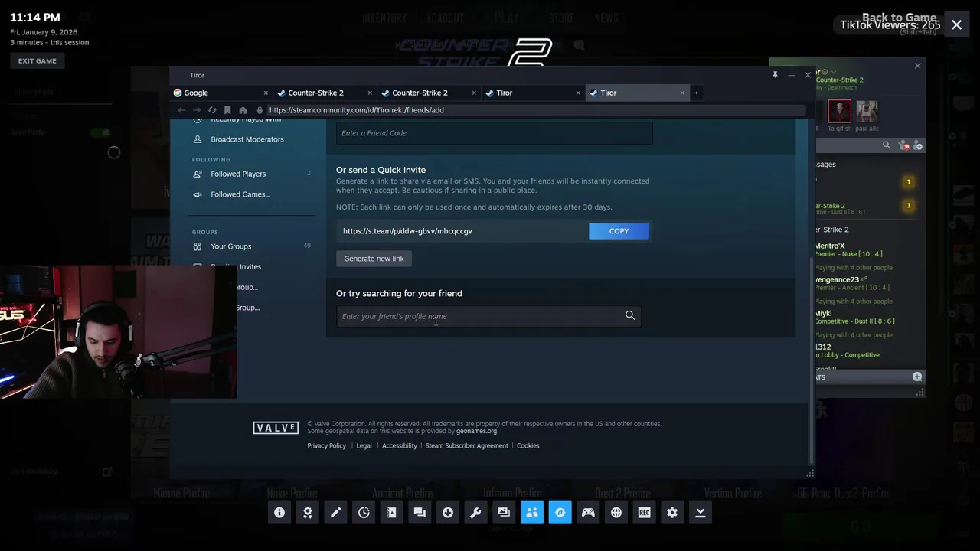
Task: Collapse the toolbar with the down arrow icon
Action: click(700, 513)
